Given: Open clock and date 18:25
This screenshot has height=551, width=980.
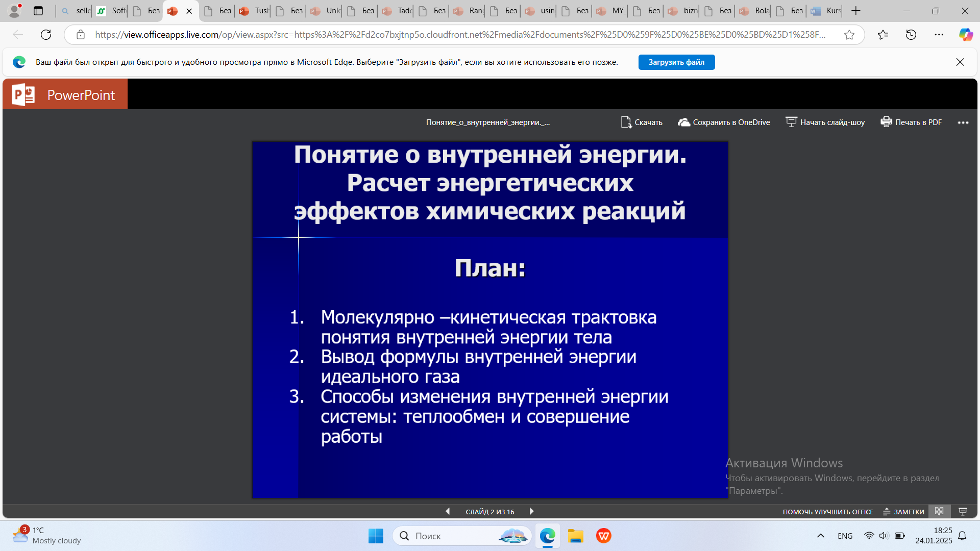Looking at the screenshot, I should click(934, 536).
